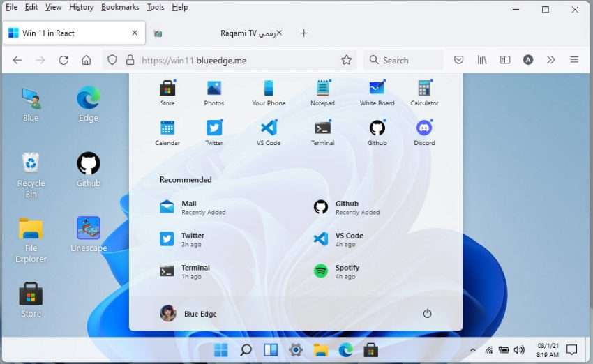Open the Bookmarks menu
The image size is (593, 364).
pyautogui.click(x=120, y=7)
